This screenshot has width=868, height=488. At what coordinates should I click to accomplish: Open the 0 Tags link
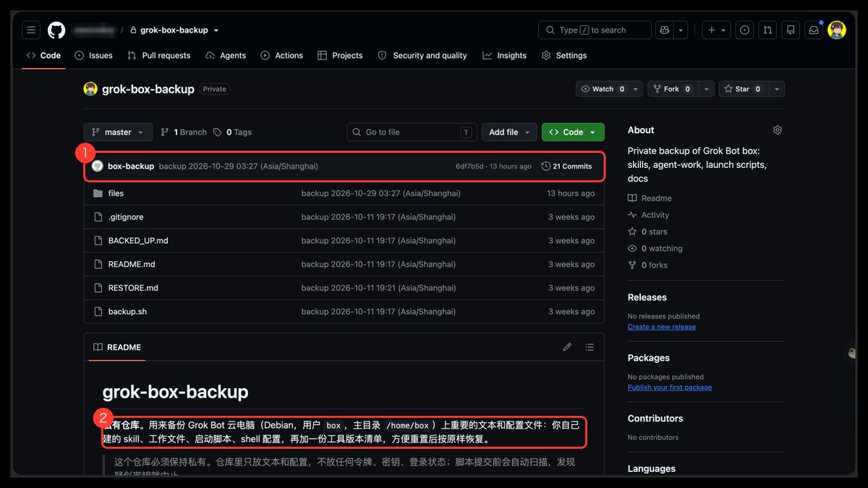(233, 132)
